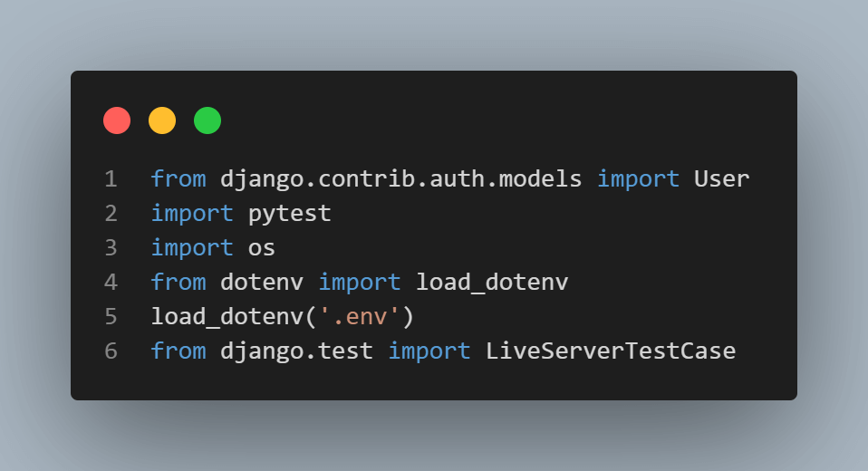Click the import keyword on line 6
Image resolution: width=868 pixels, height=471 pixels.
429,351
